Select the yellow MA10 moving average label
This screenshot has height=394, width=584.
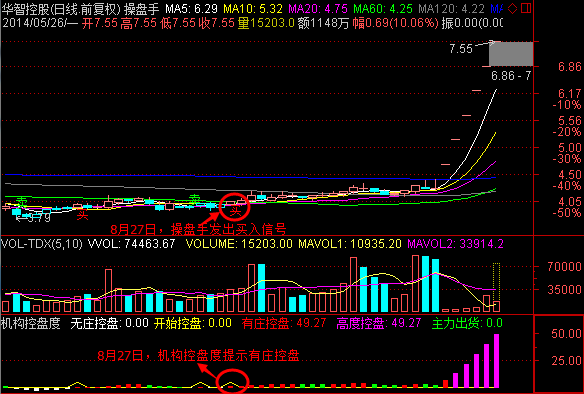pyautogui.click(x=254, y=9)
